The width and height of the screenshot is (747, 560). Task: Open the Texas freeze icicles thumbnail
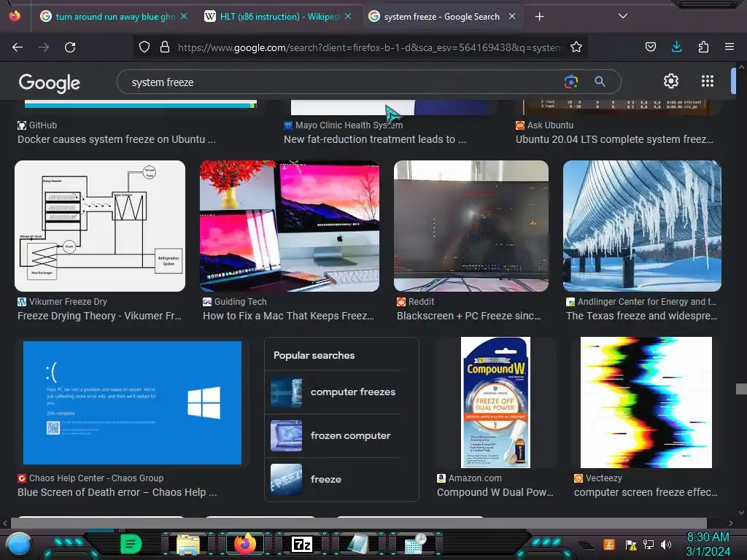point(642,226)
